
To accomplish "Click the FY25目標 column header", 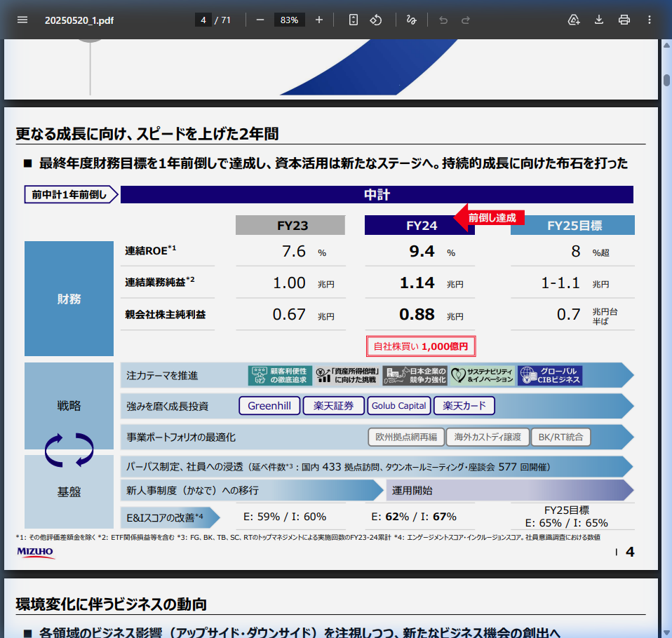I will pyautogui.click(x=572, y=225).
